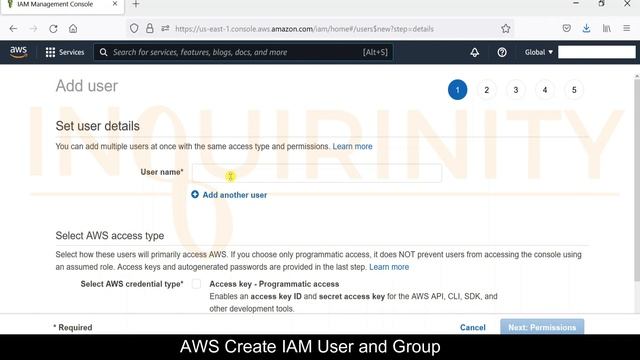
Task: Click the Add another user link
Action: point(235,195)
